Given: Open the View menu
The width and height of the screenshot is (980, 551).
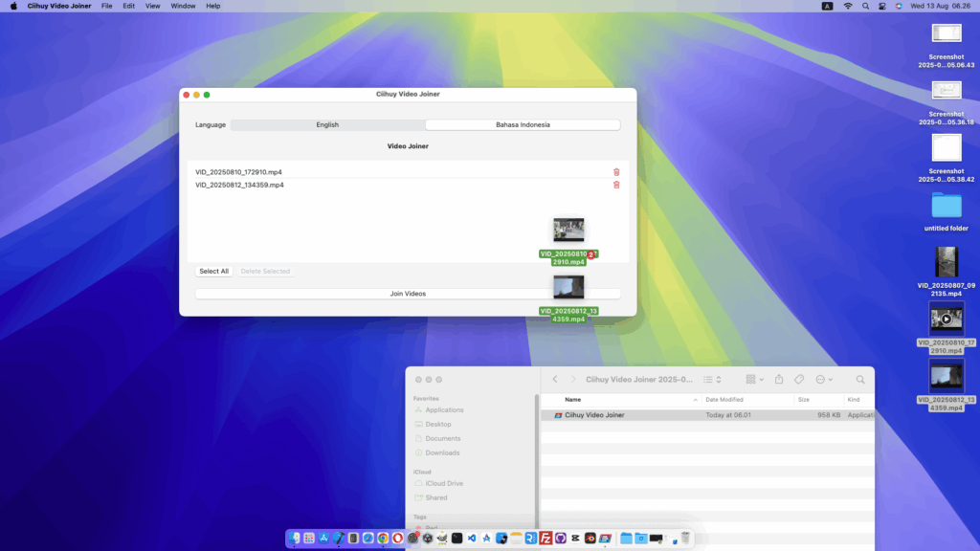Looking at the screenshot, I should click(152, 7).
